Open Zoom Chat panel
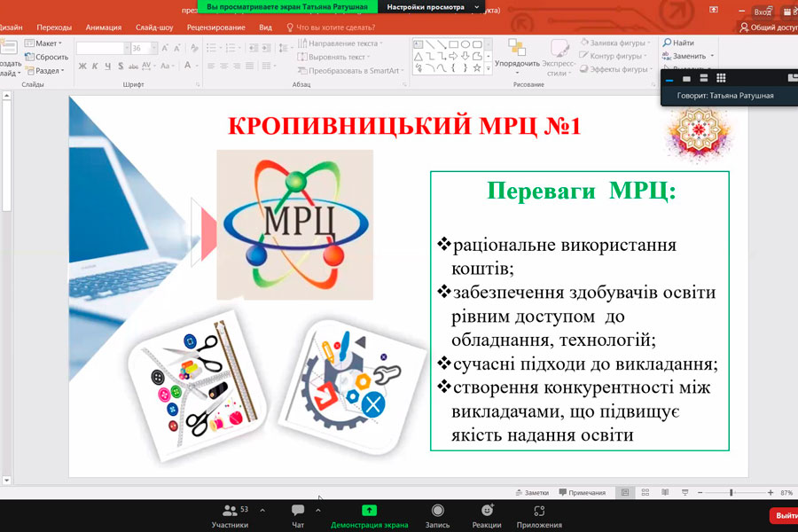The height and width of the screenshot is (532, 798). coord(298,516)
